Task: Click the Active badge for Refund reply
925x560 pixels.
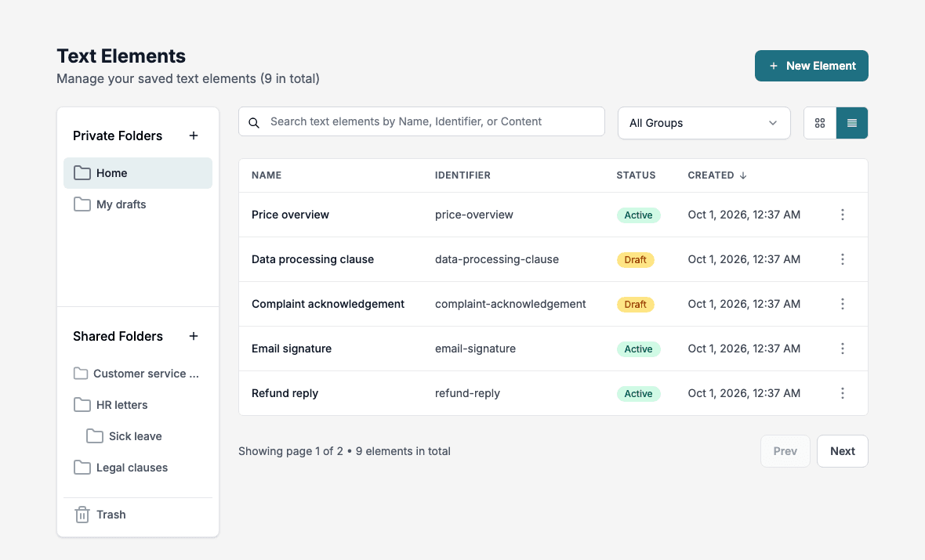Action: pos(638,394)
